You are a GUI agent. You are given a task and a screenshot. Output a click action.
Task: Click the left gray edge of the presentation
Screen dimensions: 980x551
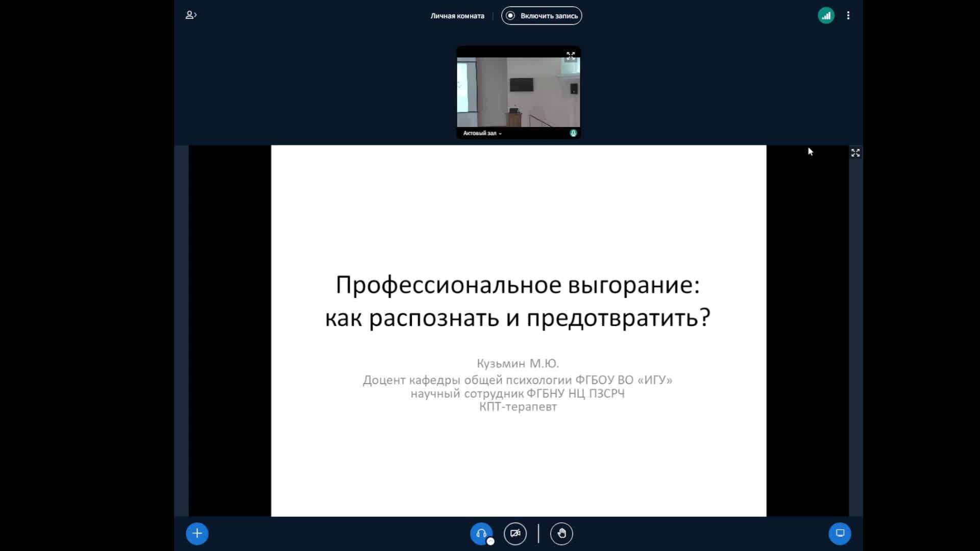(x=181, y=331)
